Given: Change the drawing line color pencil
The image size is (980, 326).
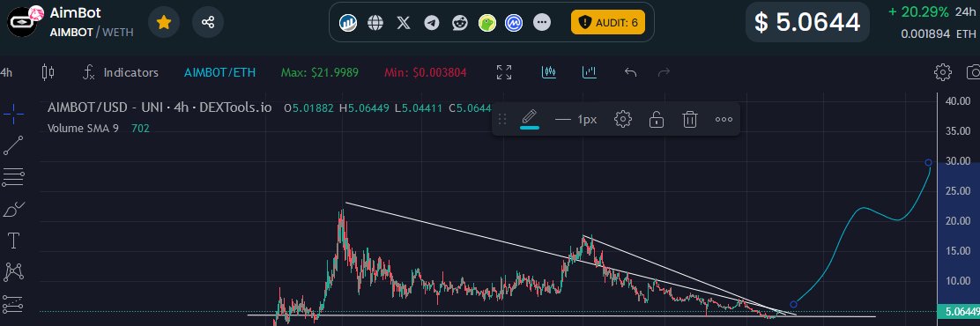Looking at the screenshot, I should (530, 119).
